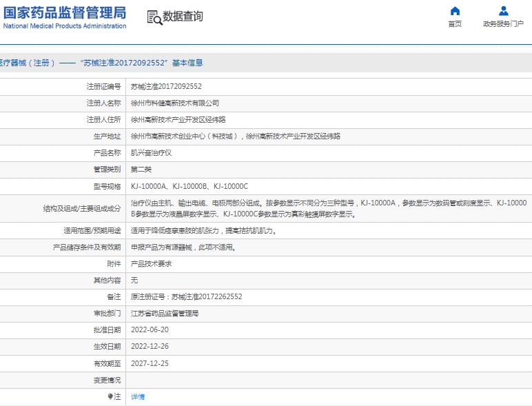Click the 首页 text link
Screen dimensions: 532x406
455,23
